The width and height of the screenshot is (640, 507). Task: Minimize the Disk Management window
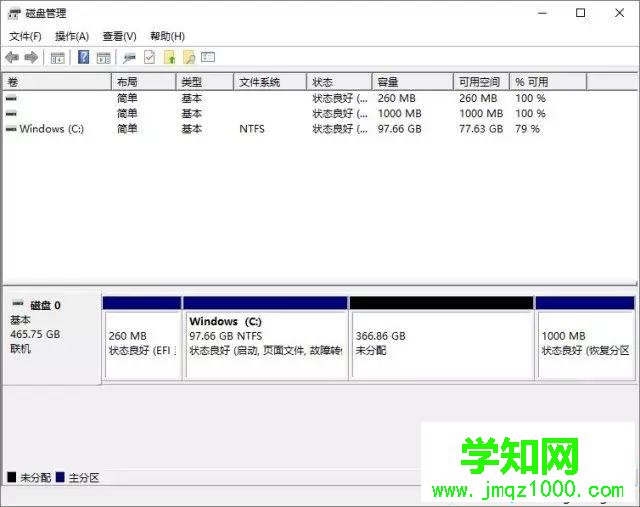tap(542, 13)
